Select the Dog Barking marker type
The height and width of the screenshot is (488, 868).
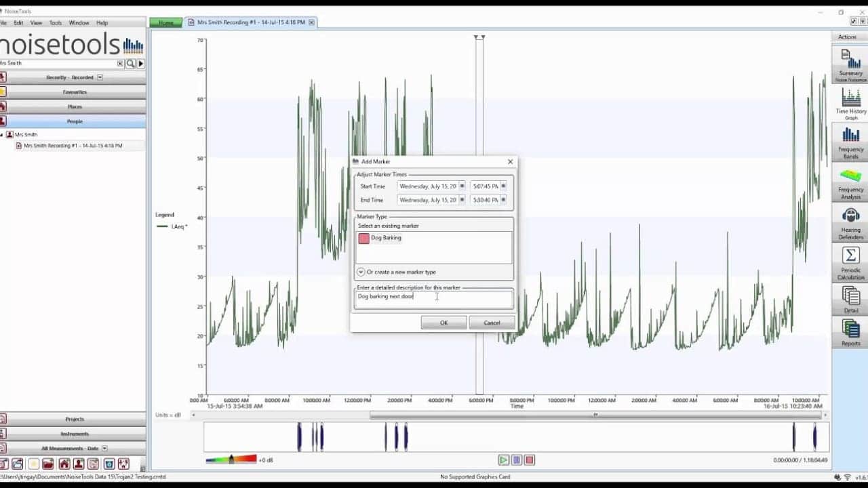tap(380, 238)
